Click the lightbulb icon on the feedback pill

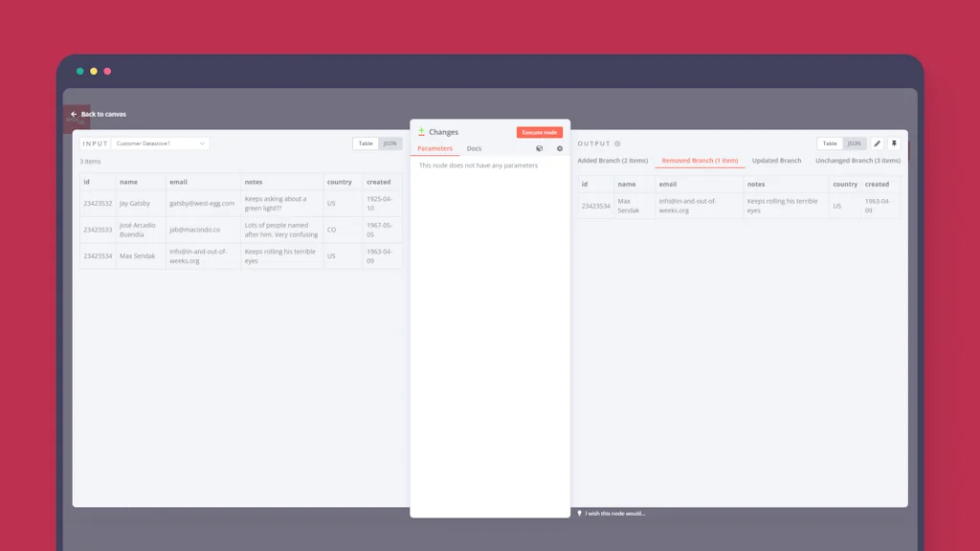[580, 513]
